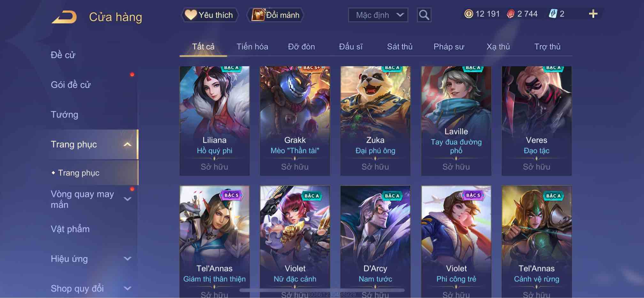
Task: Click the blue voucher currency icon
Action: (553, 14)
